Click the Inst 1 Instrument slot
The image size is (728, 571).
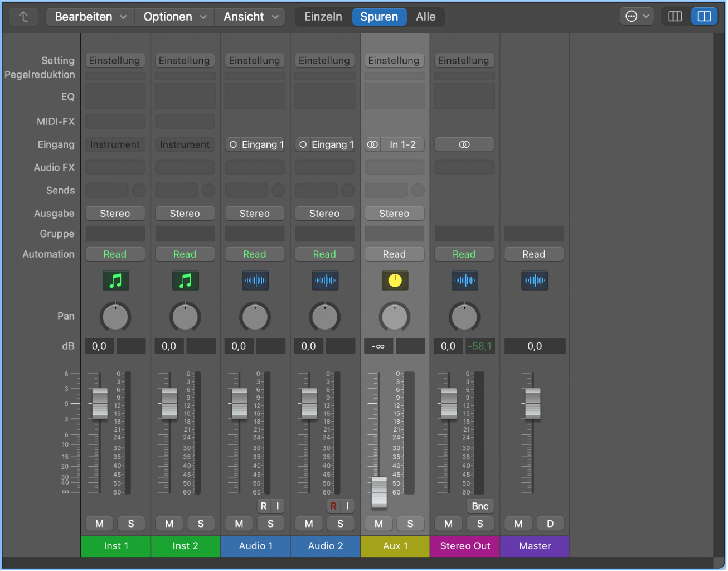115,144
